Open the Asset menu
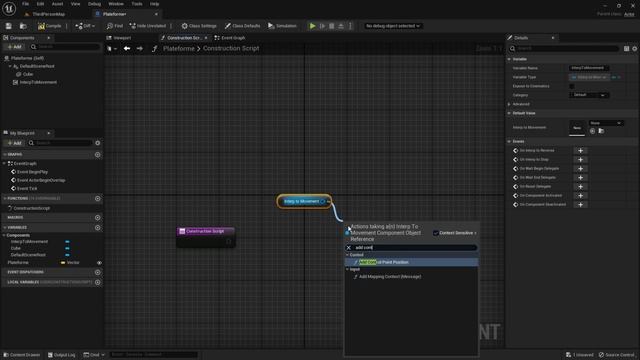 (x=57, y=4)
